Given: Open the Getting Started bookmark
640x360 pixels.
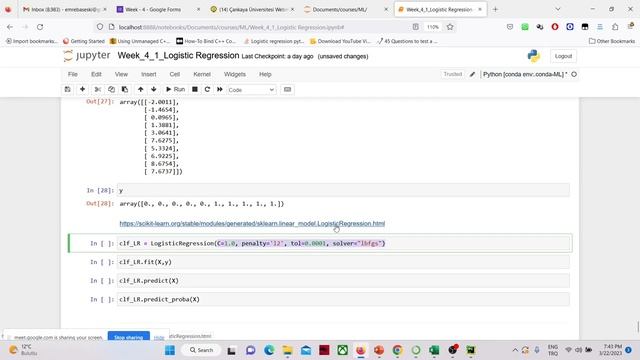Looking at the screenshot, I should [x=84, y=41].
